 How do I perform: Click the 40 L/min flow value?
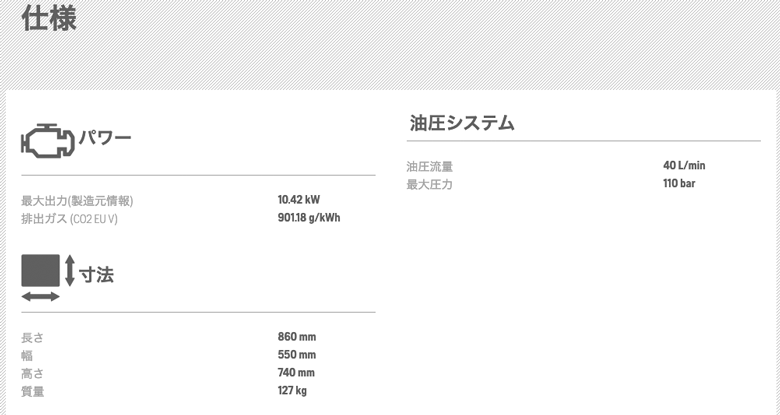[x=684, y=166]
